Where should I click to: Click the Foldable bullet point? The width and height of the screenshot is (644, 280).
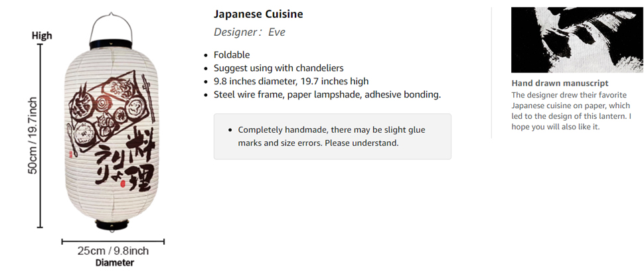pyautogui.click(x=232, y=54)
